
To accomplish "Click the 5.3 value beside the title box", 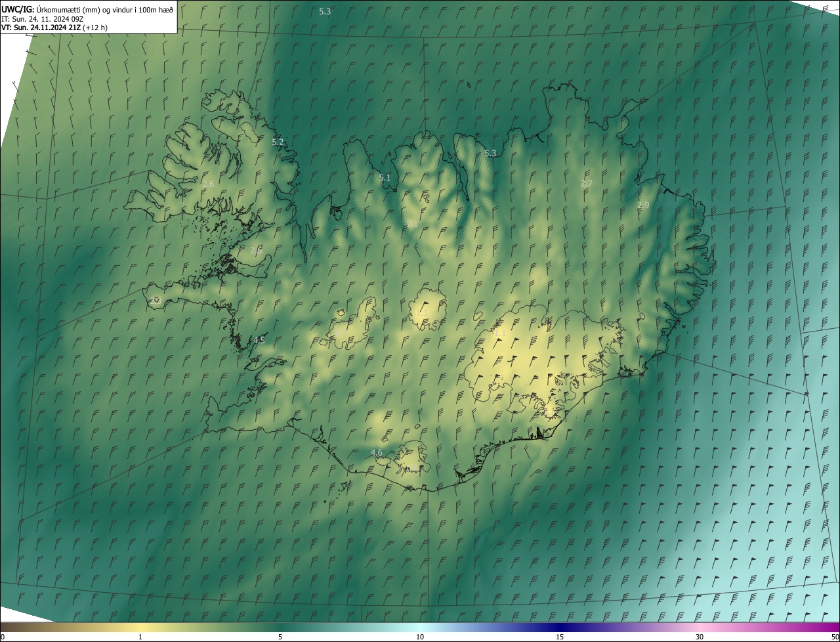I will [x=325, y=11].
